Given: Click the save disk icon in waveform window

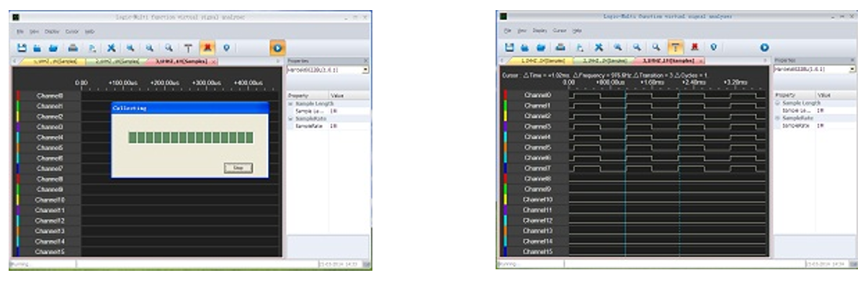Looking at the screenshot, I should pyautogui.click(x=509, y=48).
